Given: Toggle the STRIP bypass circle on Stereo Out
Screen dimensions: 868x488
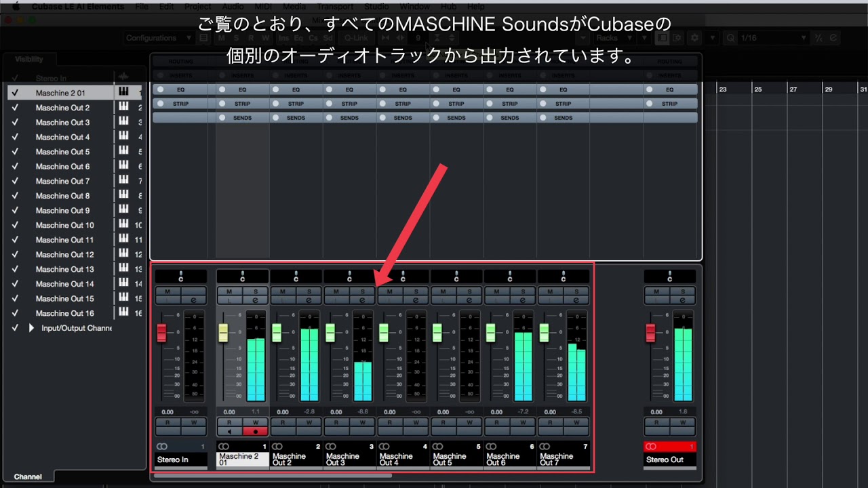Looking at the screenshot, I should coord(650,104).
